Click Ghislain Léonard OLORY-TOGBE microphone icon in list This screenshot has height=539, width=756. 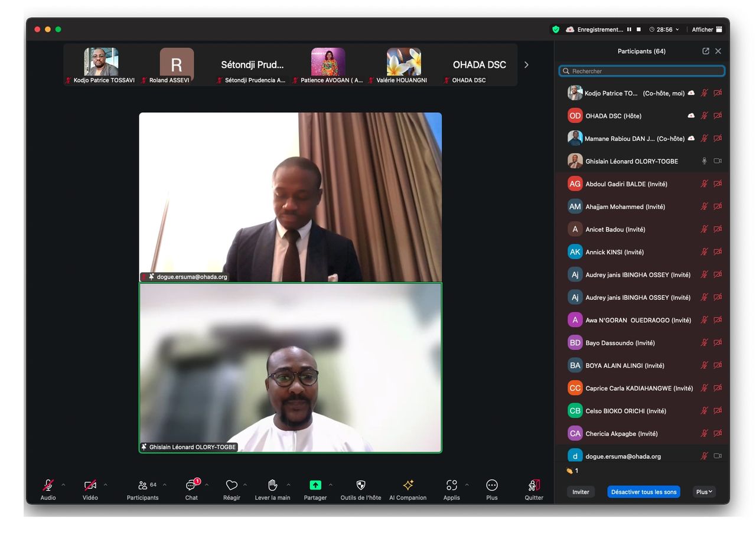click(704, 161)
